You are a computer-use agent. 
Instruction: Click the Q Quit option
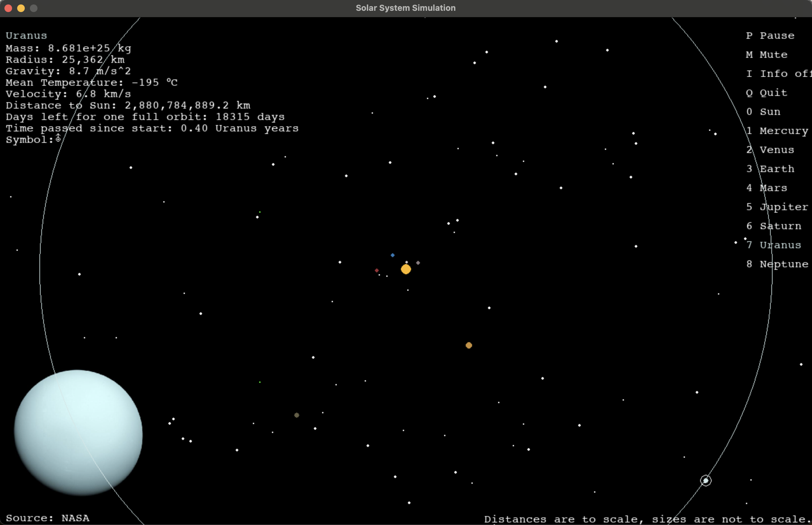click(767, 93)
